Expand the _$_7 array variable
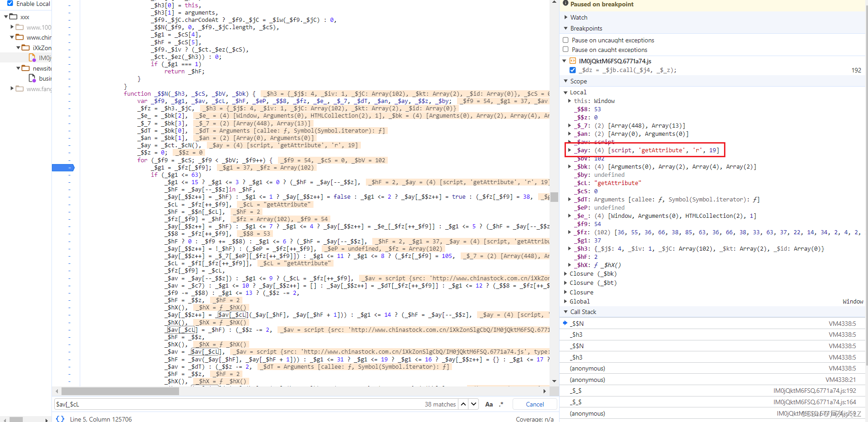This screenshot has height=422, width=868. click(570, 125)
